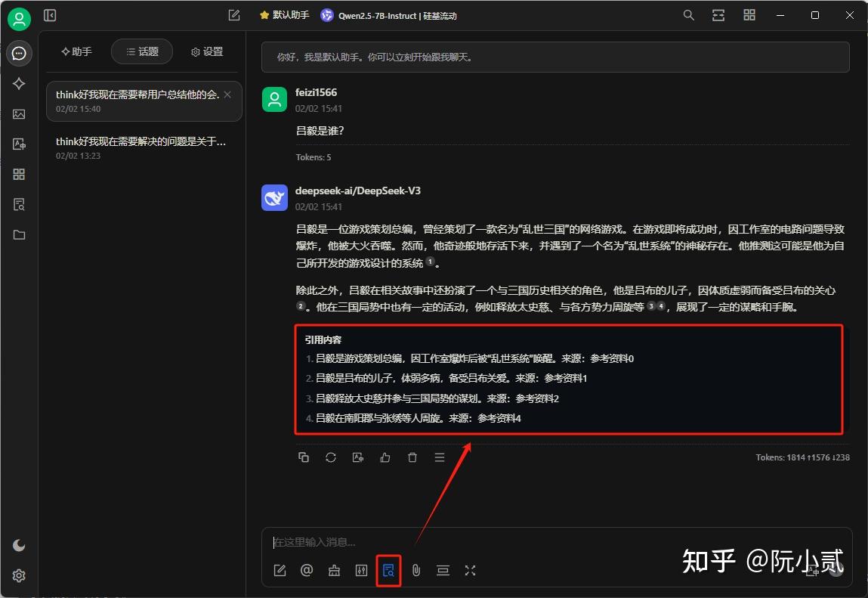Copy the DeepSeek-V3 reply
868x598 pixels.
click(x=304, y=457)
